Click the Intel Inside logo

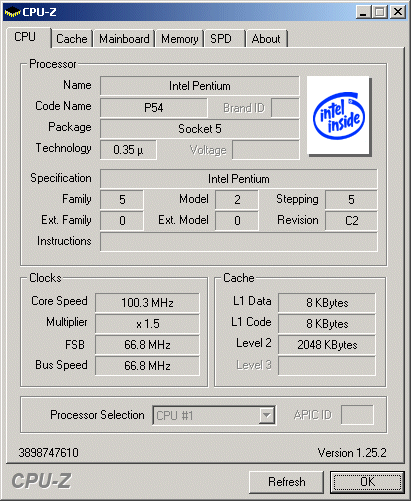click(x=338, y=115)
